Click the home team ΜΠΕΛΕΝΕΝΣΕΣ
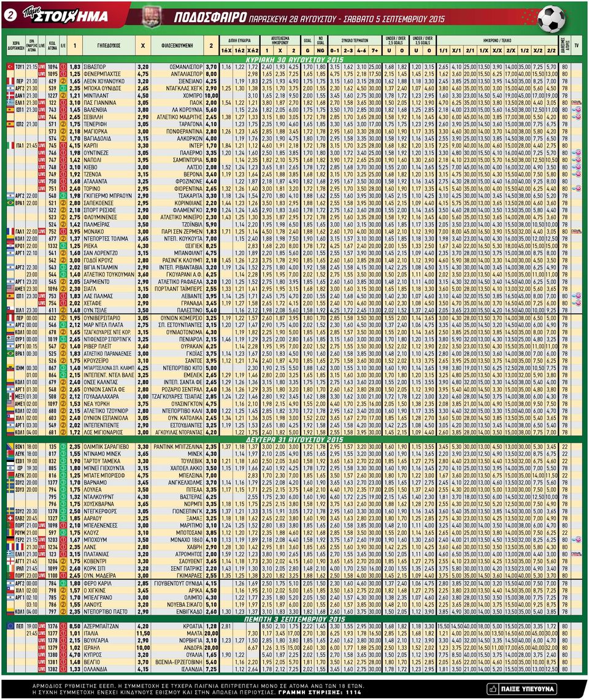 tap(100, 525)
